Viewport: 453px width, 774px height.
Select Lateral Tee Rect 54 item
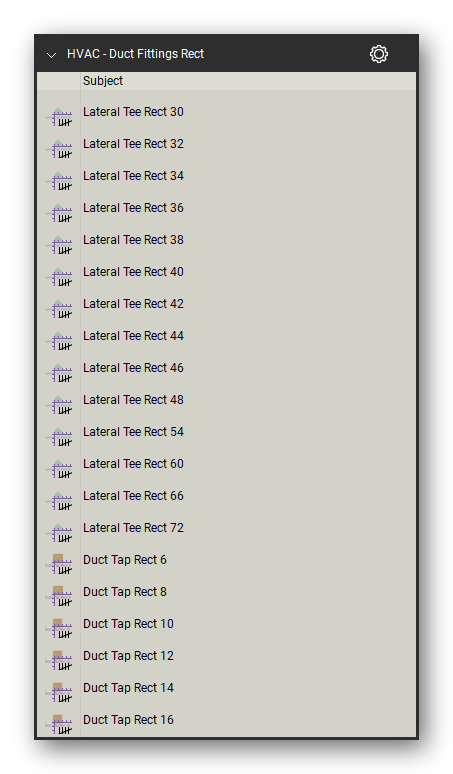133,431
